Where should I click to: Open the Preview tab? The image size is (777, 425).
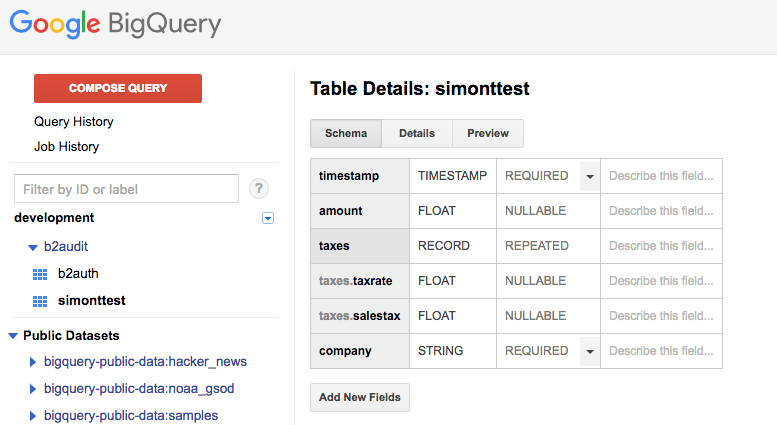pyautogui.click(x=488, y=133)
